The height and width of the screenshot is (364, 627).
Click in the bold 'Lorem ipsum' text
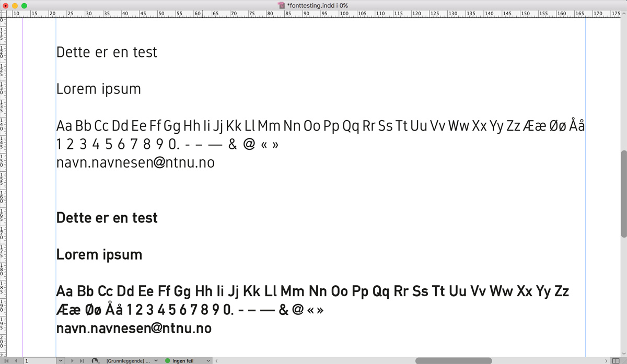click(99, 255)
